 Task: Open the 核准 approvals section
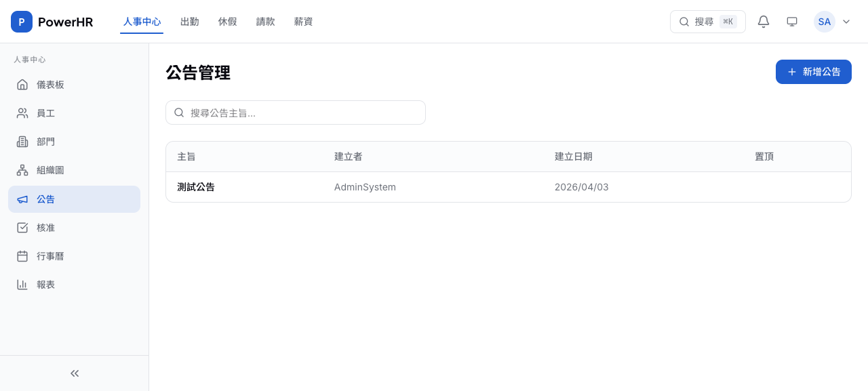tap(45, 227)
